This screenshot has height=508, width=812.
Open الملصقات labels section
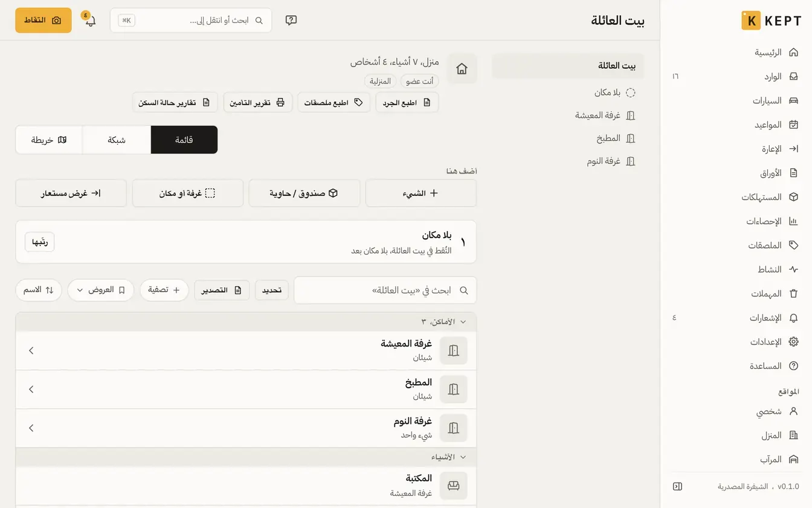(x=735, y=246)
